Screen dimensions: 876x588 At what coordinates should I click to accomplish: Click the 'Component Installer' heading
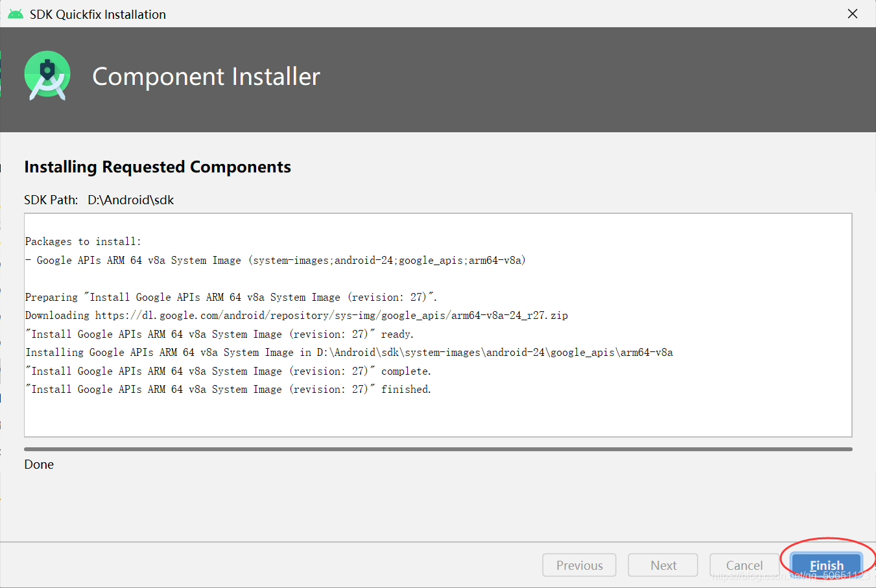pos(206,76)
